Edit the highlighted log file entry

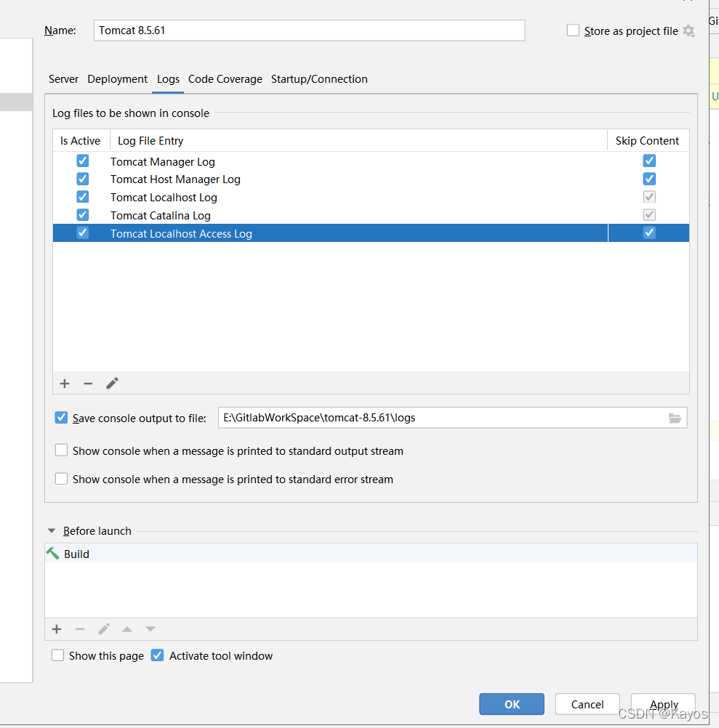[112, 383]
